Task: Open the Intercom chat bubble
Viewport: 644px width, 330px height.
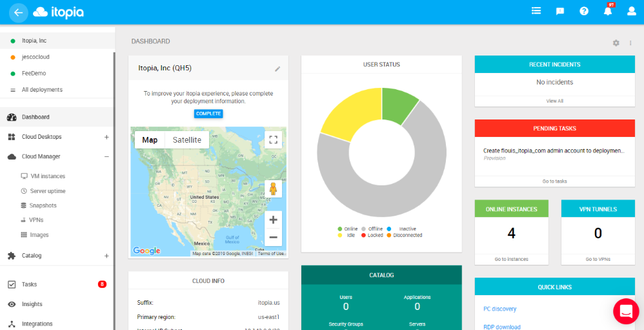Action: (626, 311)
